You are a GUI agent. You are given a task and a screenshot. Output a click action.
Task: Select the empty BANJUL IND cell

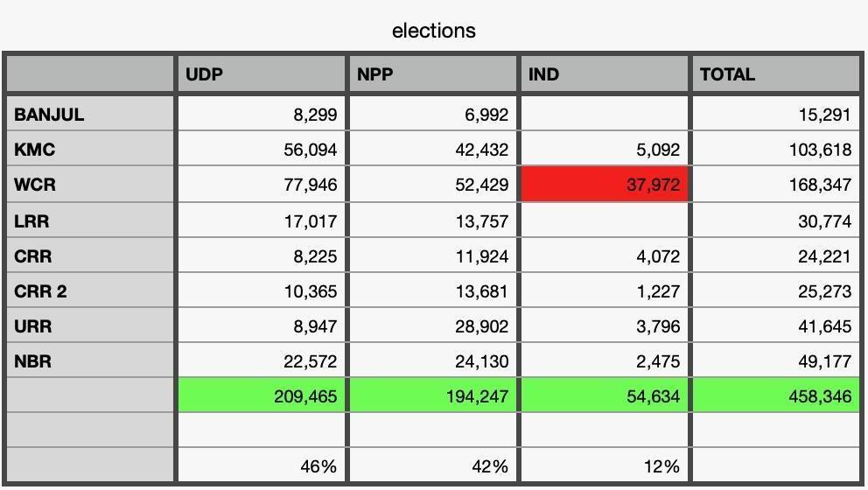pyautogui.click(x=604, y=114)
